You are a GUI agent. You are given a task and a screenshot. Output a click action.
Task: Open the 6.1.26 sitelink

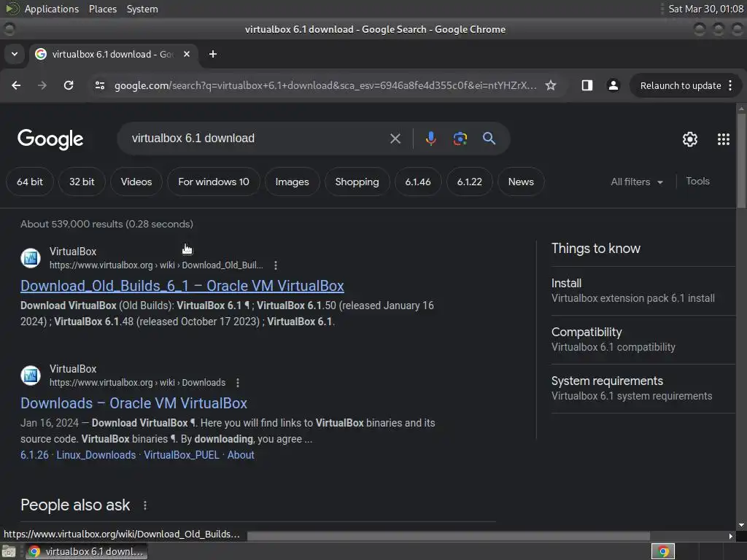pyautogui.click(x=34, y=455)
